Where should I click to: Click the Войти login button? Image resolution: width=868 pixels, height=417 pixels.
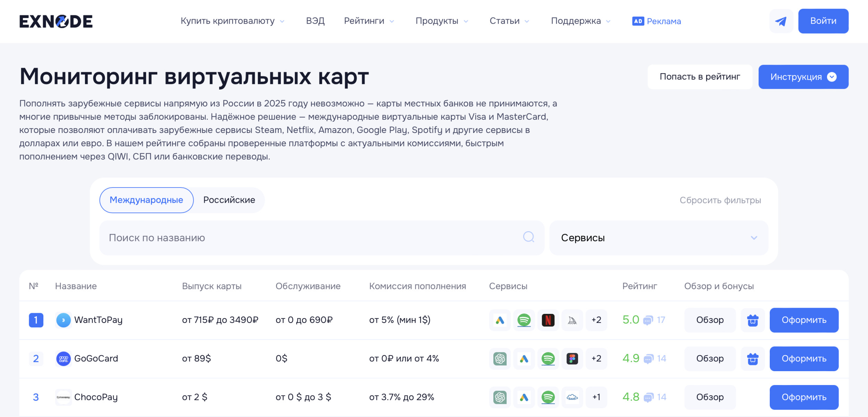pyautogui.click(x=823, y=21)
